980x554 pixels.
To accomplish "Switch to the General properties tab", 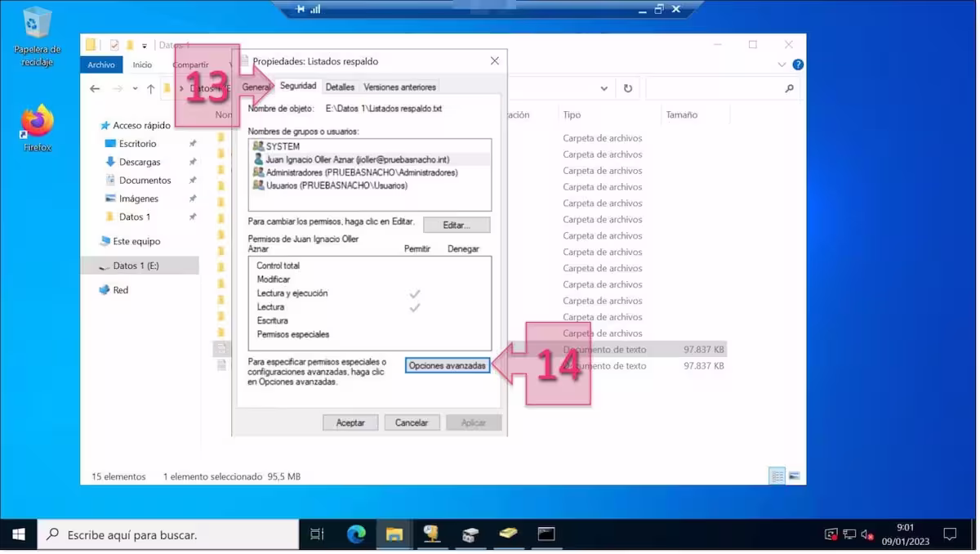I will (256, 87).
